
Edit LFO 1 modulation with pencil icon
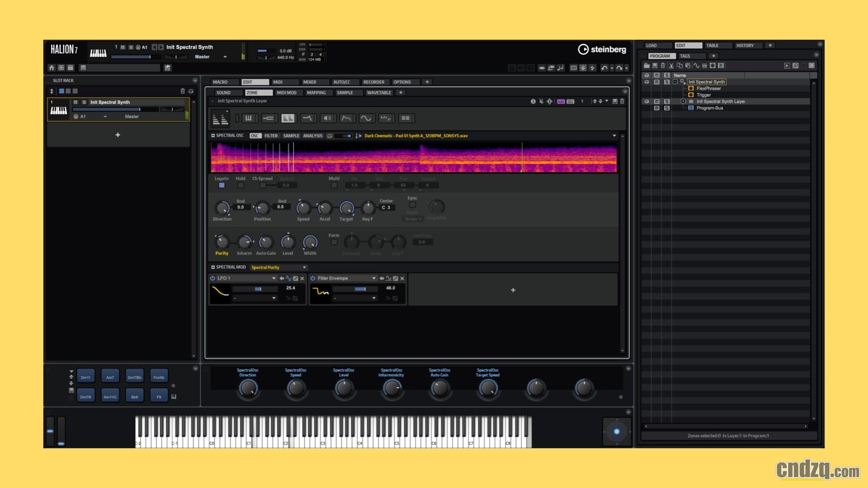coord(295,278)
